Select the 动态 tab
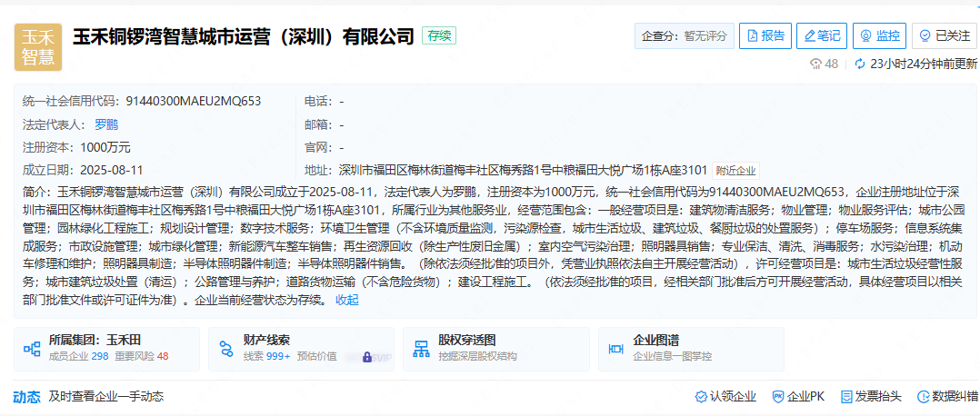 click(26, 396)
